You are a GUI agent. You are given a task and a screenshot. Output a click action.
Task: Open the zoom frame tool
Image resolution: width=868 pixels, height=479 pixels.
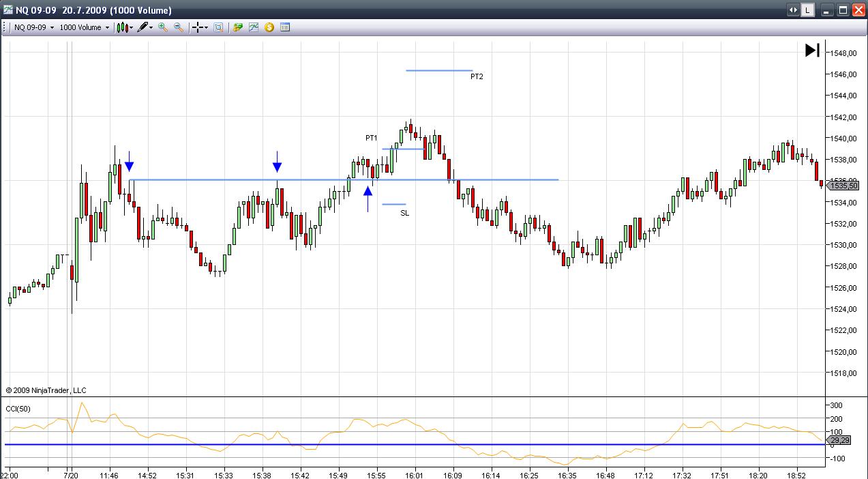(218, 27)
